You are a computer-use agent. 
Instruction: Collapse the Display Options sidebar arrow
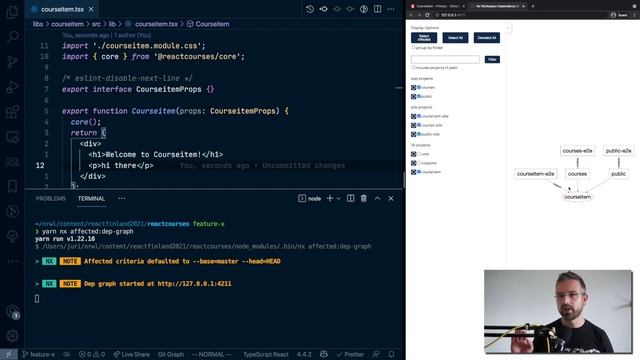pos(508,28)
